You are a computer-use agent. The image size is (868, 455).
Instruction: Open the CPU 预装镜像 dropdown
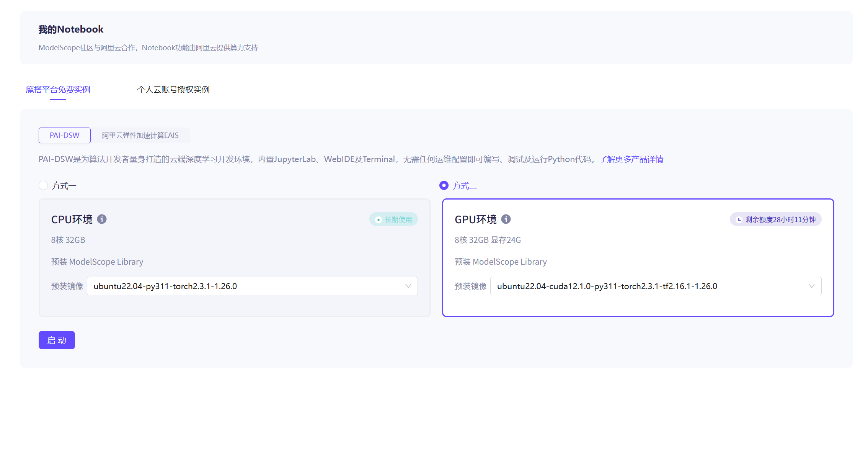pos(245,286)
